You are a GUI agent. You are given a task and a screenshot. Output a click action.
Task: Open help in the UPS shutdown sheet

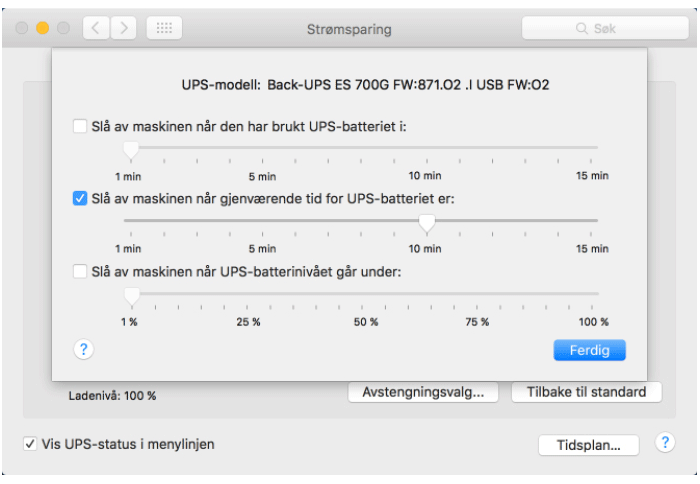[84, 349]
